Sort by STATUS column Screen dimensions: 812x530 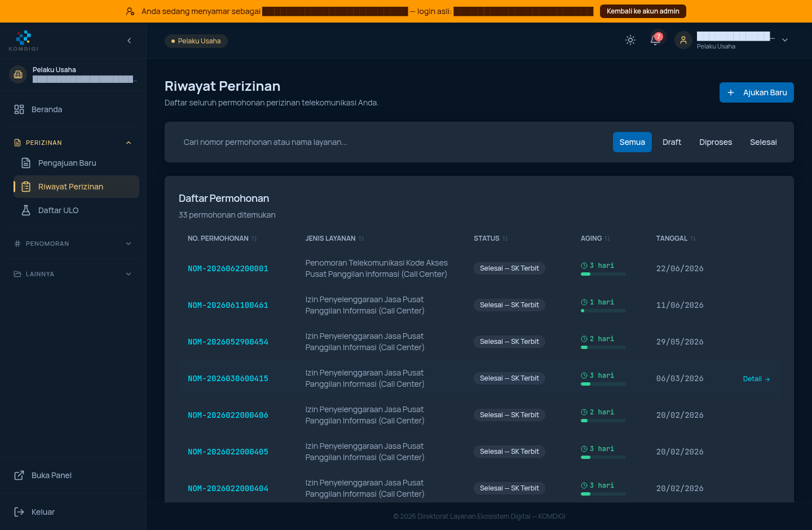point(491,238)
